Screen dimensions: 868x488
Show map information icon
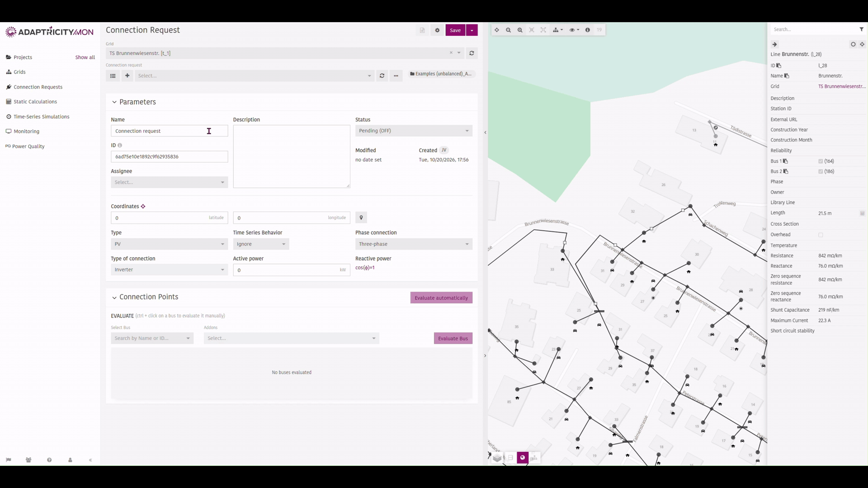click(x=588, y=30)
